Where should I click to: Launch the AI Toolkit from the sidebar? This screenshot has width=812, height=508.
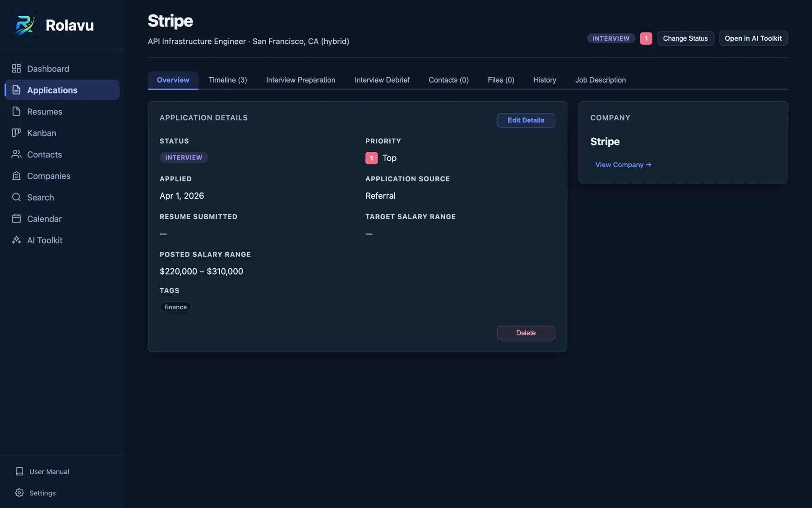(x=44, y=240)
